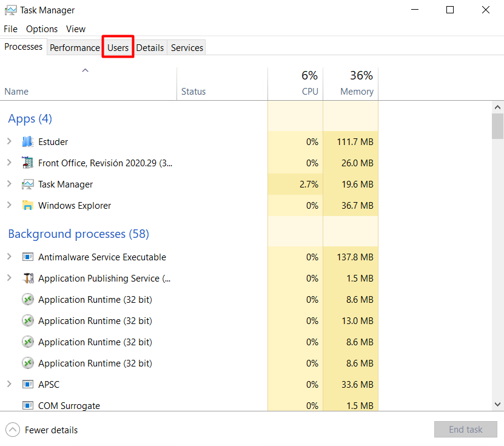The height and width of the screenshot is (446, 504).
Task: Click the Application Publishing Service icon
Action: coord(28,278)
